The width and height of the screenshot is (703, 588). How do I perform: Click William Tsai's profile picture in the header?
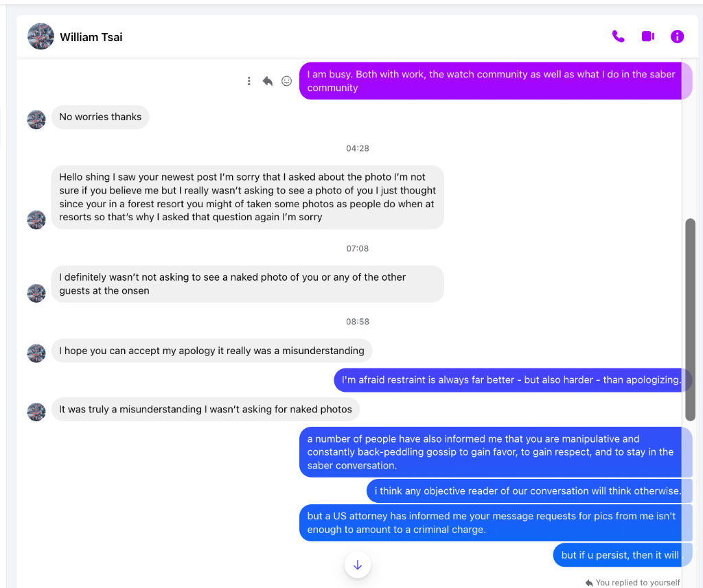pyautogui.click(x=41, y=36)
